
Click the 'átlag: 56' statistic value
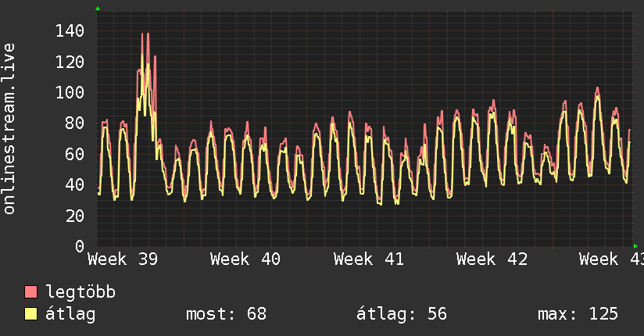pyautogui.click(x=401, y=314)
